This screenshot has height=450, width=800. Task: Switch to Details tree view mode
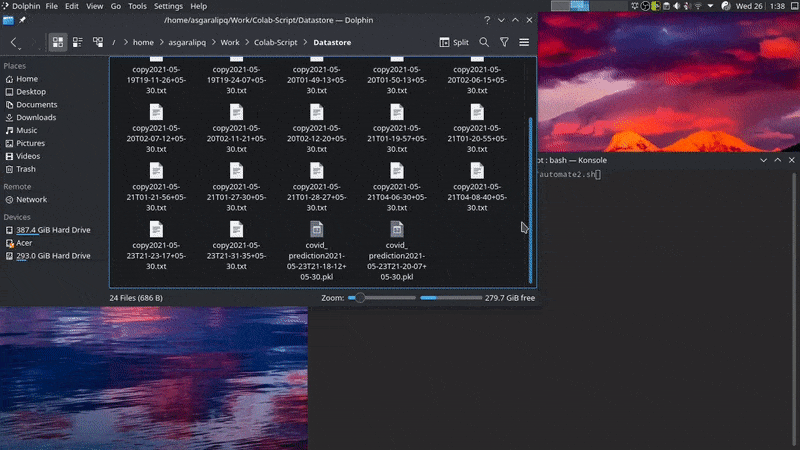(97, 42)
